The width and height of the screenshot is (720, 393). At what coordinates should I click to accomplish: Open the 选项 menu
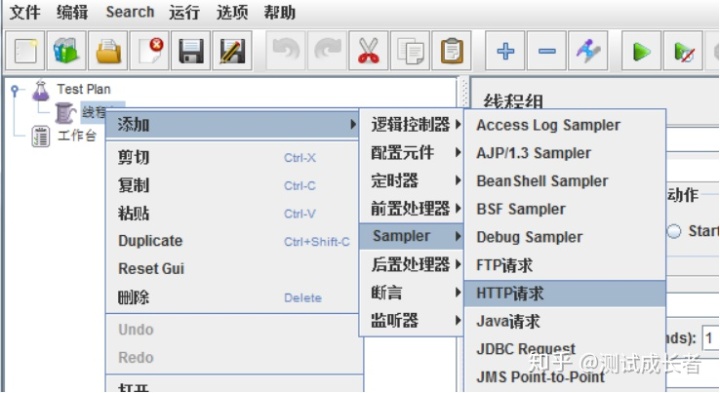232,12
